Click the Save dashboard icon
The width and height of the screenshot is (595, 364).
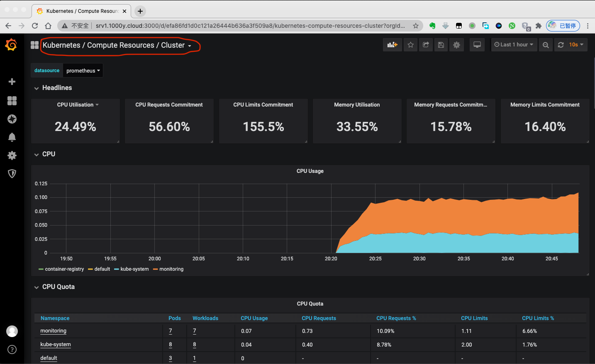click(441, 45)
